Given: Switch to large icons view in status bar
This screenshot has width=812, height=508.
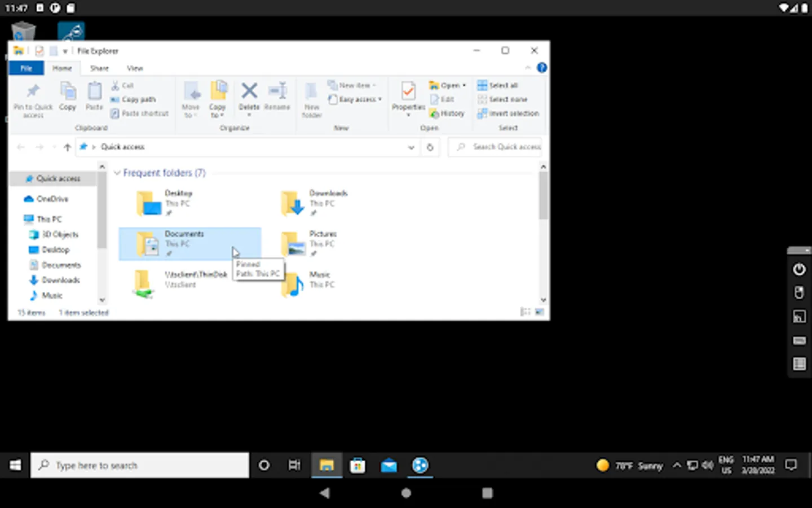Looking at the screenshot, I should pos(540,312).
